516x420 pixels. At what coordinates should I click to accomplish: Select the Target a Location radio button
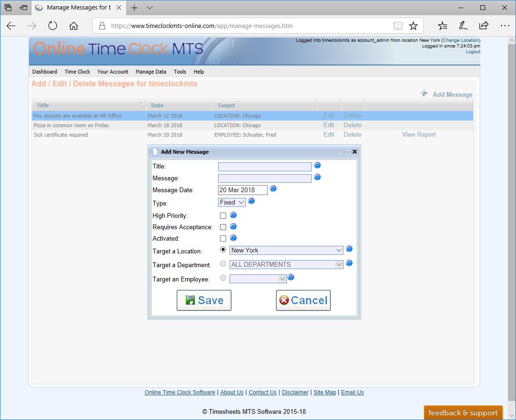223,250
